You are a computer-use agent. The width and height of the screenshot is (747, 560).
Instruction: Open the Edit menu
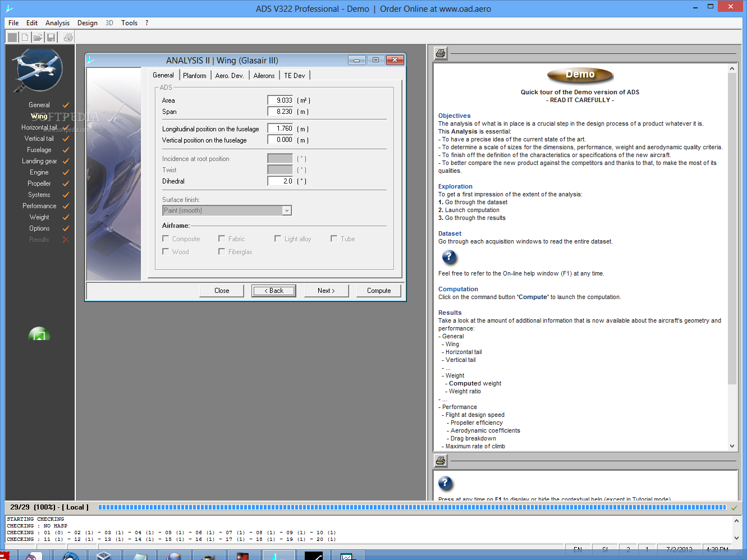point(32,23)
